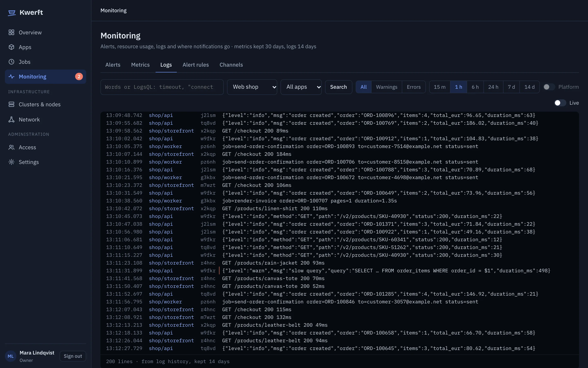Click the Monitoring pulse icon in sidebar
This screenshot has width=588, height=368.
11,77
